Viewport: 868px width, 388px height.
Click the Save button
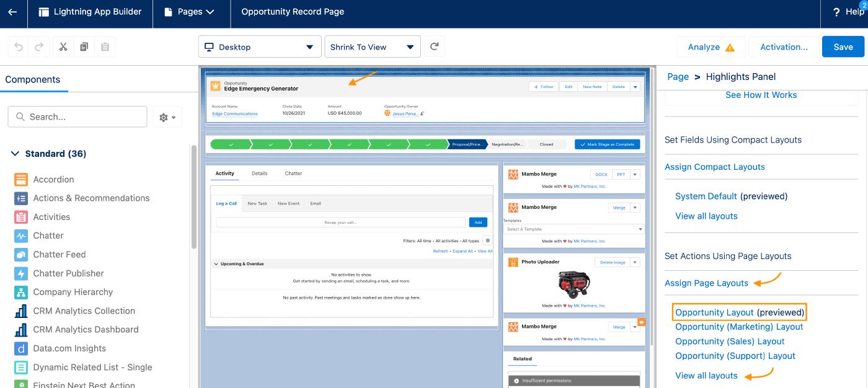[843, 47]
